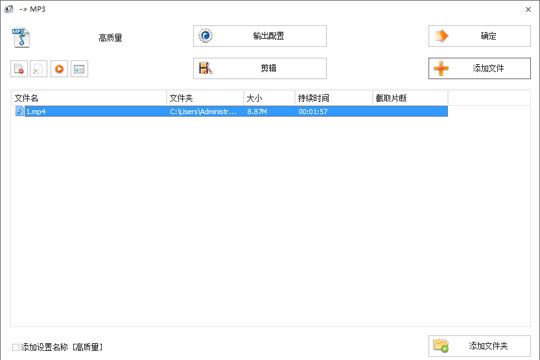Viewport: 540px width, 360px height.
Task: Sort by the 文件夹 column header
Action: [205, 98]
